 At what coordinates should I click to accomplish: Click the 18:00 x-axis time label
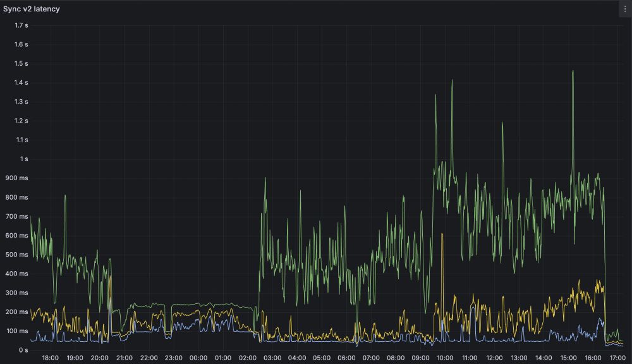coord(51,358)
